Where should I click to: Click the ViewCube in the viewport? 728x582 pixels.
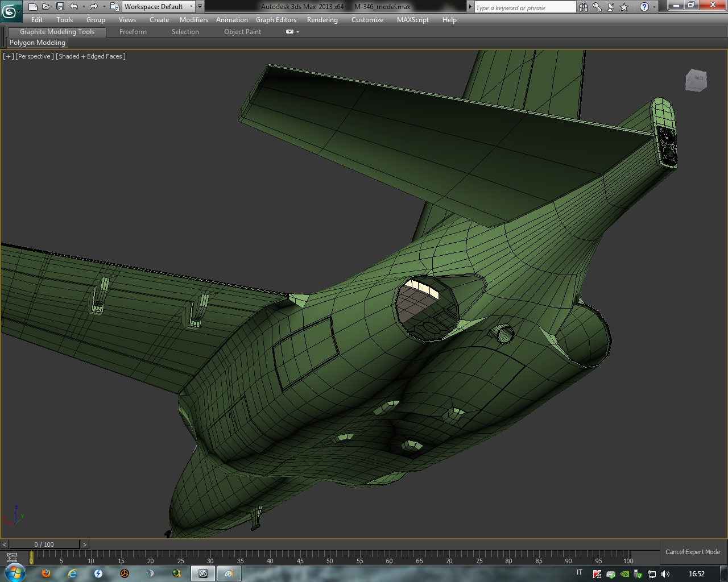pyautogui.click(x=696, y=81)
